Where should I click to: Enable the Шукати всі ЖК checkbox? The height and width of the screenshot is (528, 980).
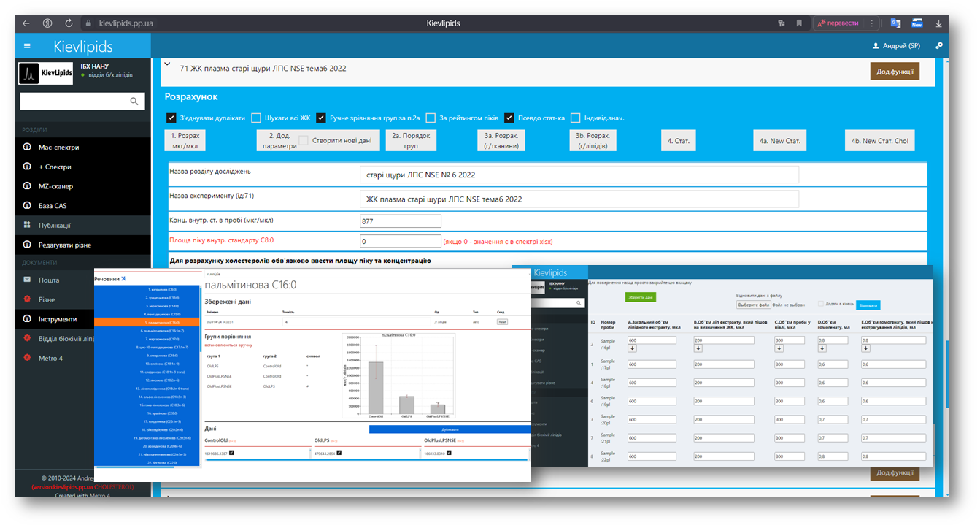click(x=256, y=118)
